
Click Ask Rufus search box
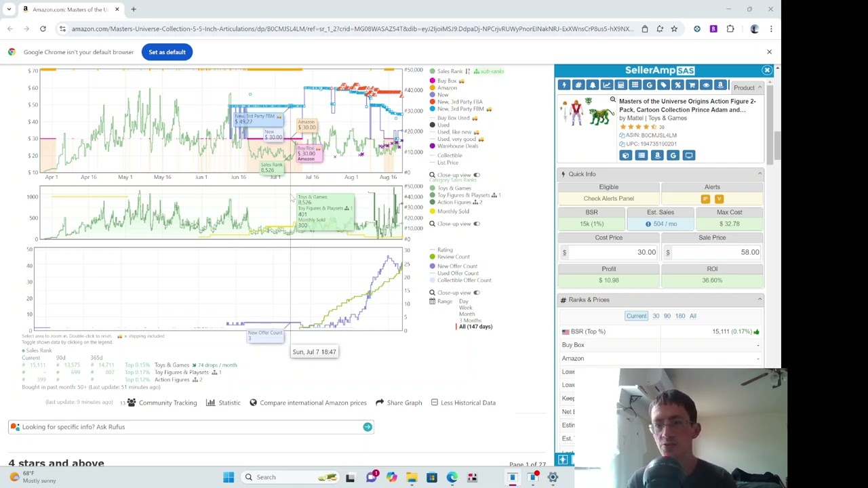(x=191, y=427)
